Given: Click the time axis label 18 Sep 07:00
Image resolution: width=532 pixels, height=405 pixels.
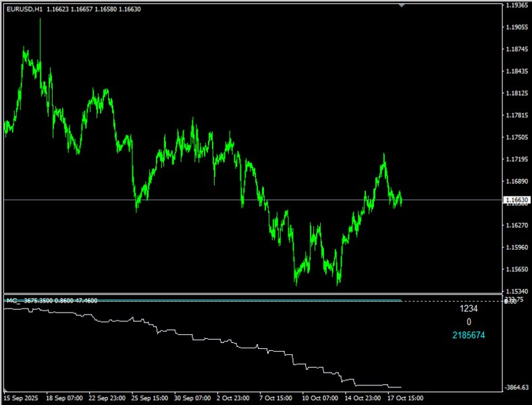Looking at the screenshot, I should [64, 398].
